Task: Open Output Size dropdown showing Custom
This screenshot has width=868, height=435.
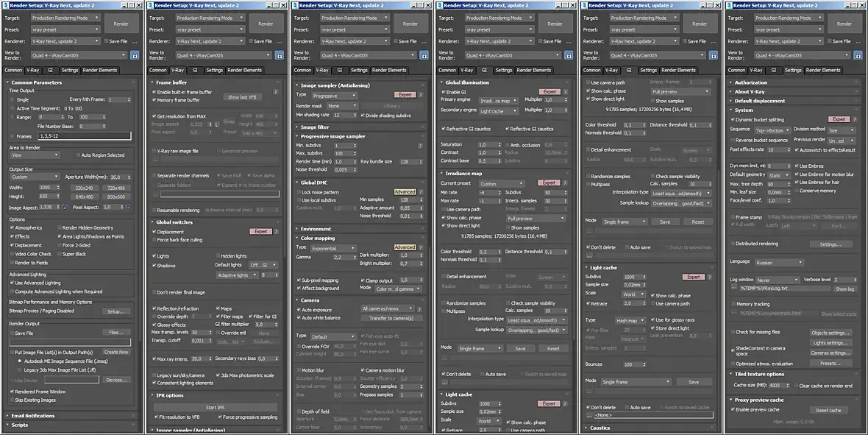Action: 35,177
